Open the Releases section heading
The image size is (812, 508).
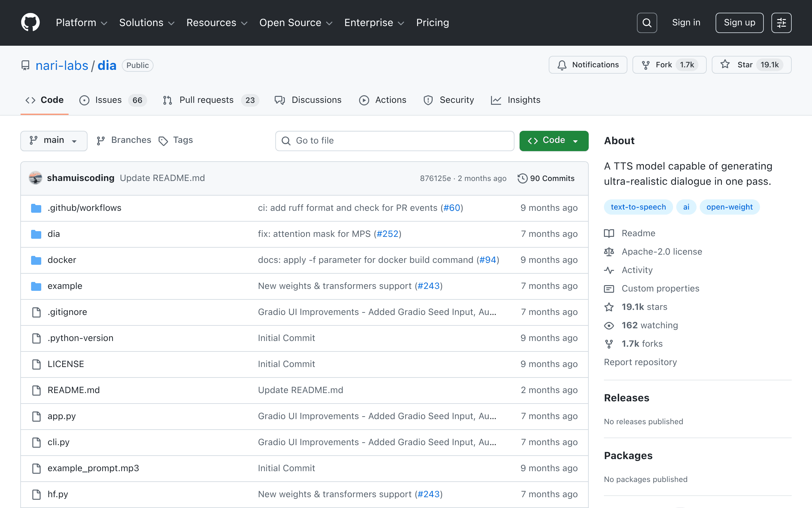[x=626, y=398]
